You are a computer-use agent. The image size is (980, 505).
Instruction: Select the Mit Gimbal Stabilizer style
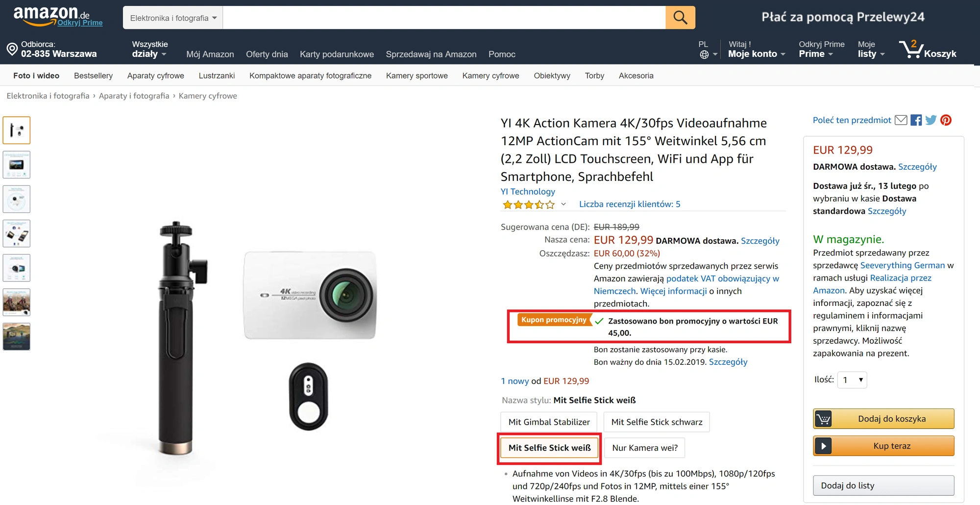tap(549, 422)
